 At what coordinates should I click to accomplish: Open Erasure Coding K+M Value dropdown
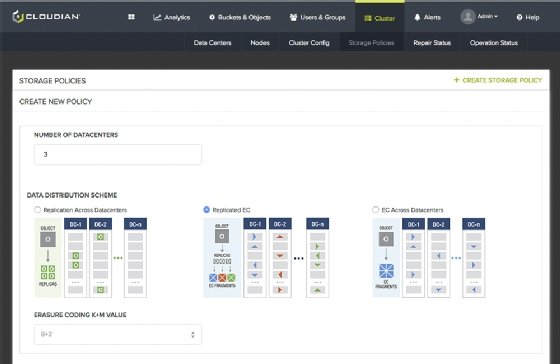(118, 334)
